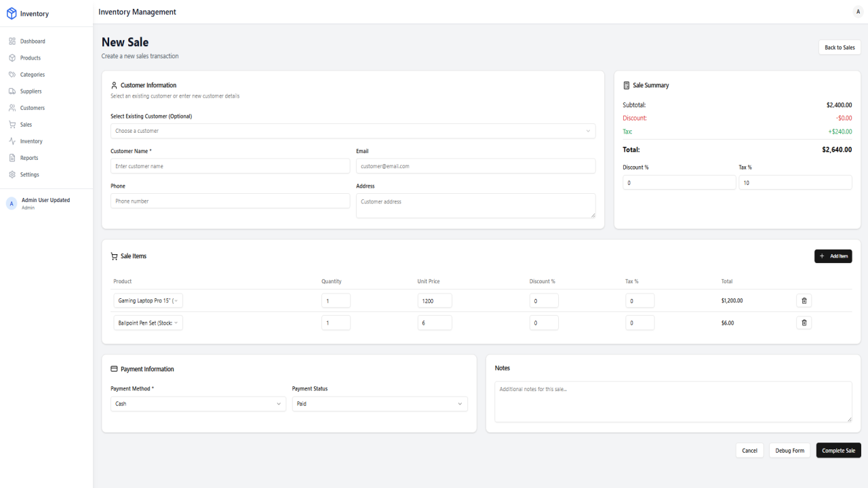This screenshot has height=488, width=868.
Task: Click the Inventory activity icon in sidebar
Action: [12, 141]
